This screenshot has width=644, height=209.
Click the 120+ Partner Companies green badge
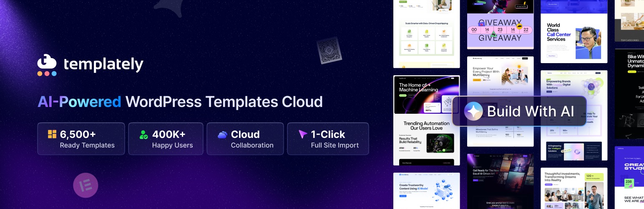(593, 178)
